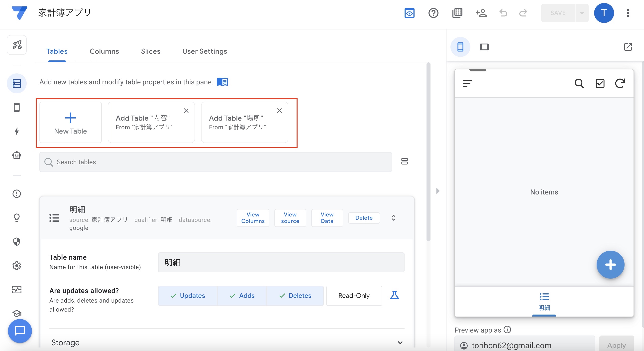
Task: Expand the Storage section
Action: 400,343
